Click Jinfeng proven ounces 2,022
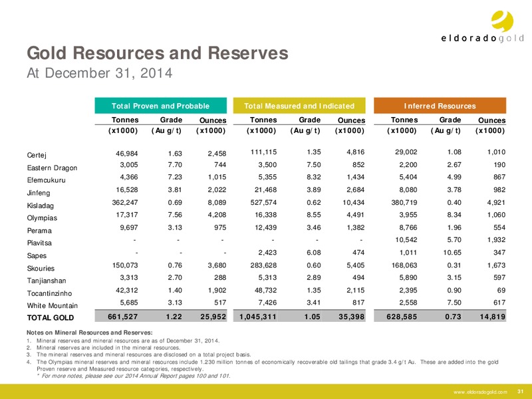The width and height of the screenshot is (532, 399). 217,190
